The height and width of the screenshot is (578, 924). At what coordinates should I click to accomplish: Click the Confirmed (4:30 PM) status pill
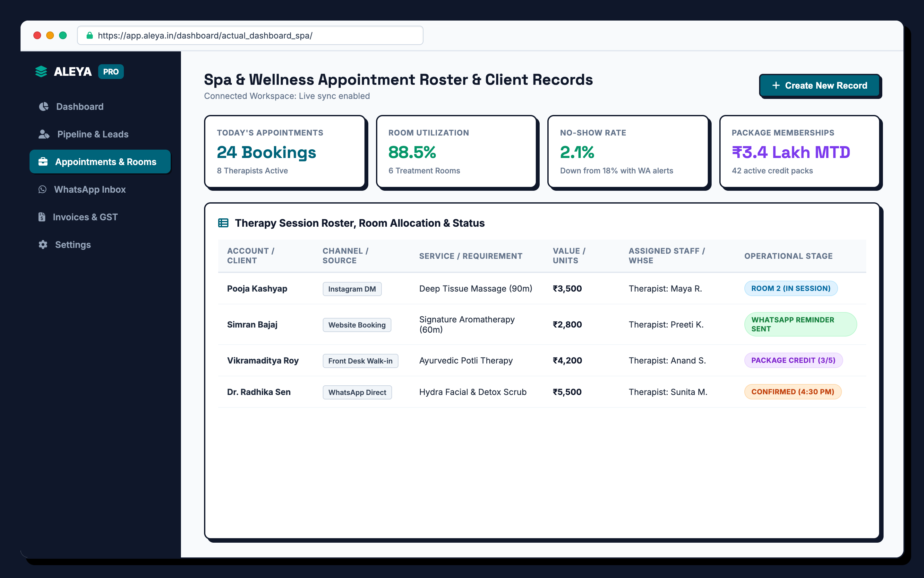(x=793, y=391)
